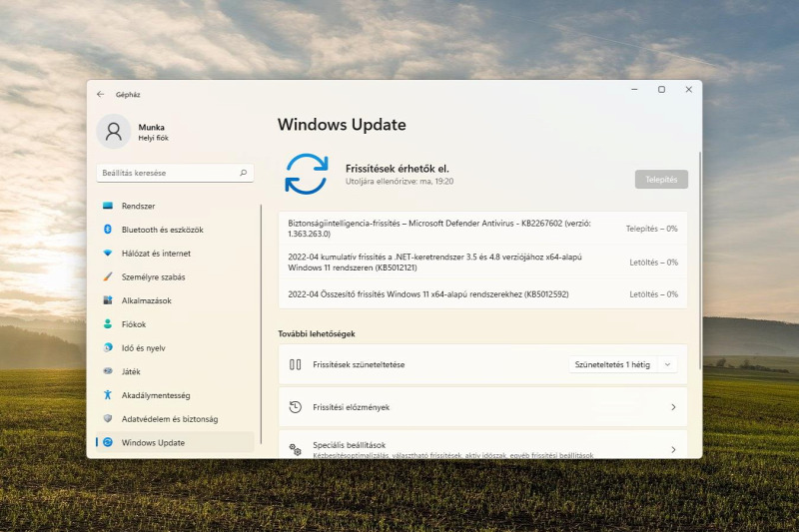
Task: Open Idő és nyelv settings
Action: click(x=175, y=347)
